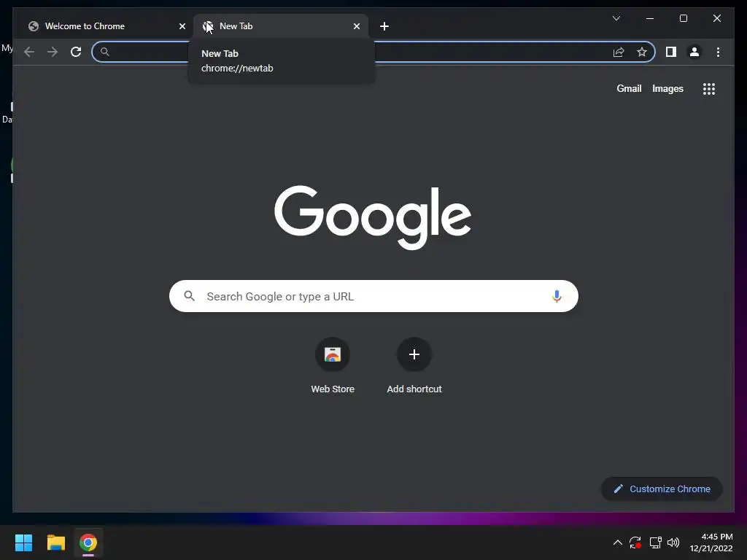Open the Gmail link

629,88
